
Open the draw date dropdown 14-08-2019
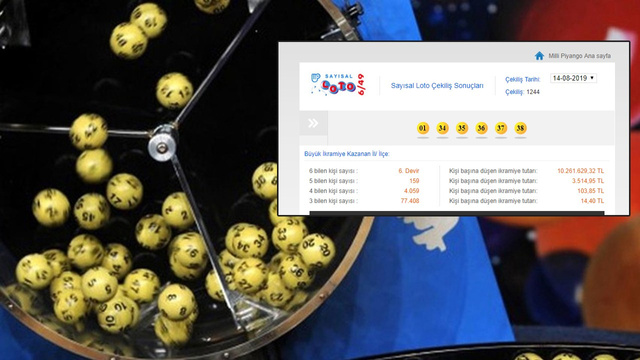point(573,78)
